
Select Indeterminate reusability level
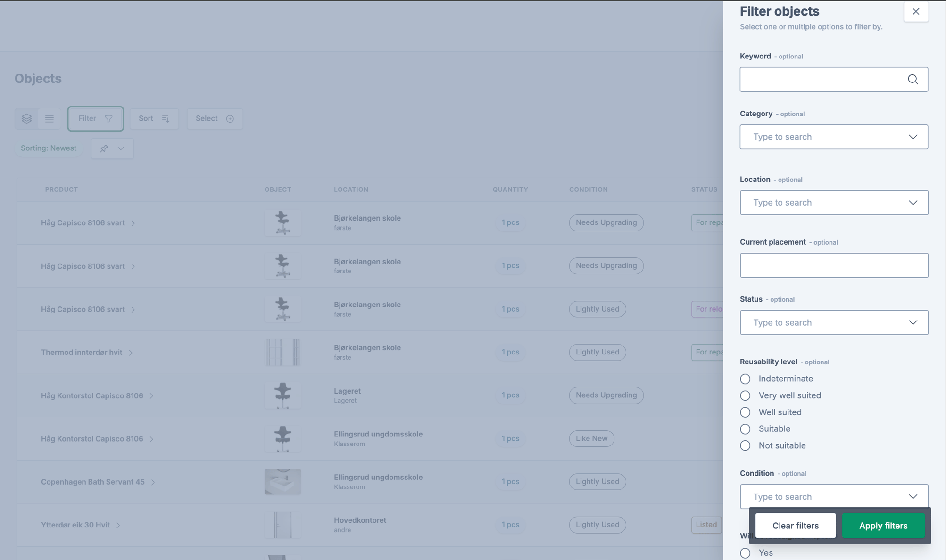pos(745,379)
